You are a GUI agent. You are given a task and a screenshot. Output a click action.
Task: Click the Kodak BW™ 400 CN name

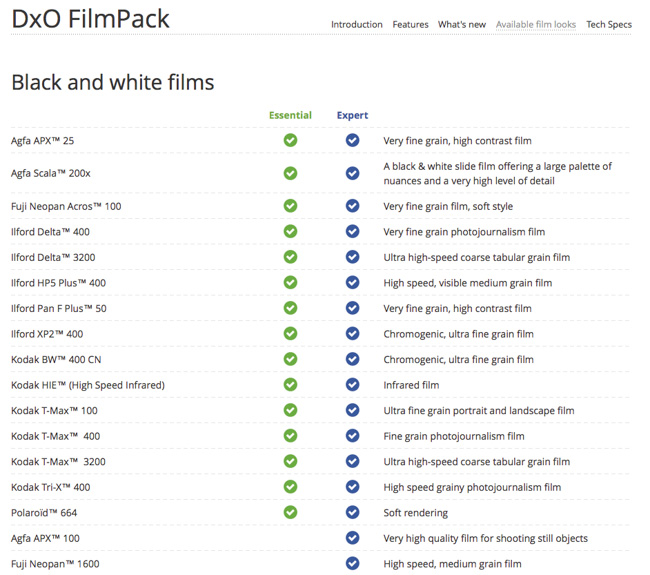tap(56, 359)
